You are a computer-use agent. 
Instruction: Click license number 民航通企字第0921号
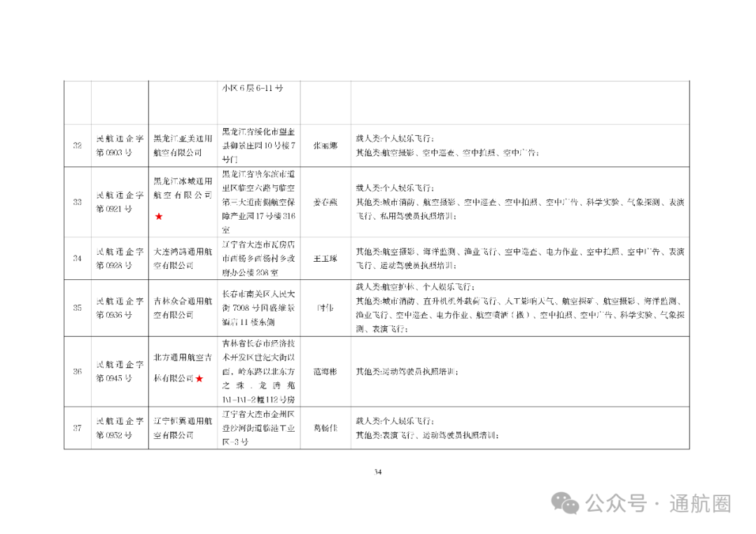[120, 202]
